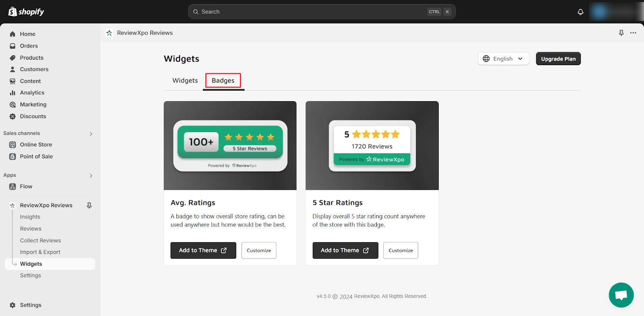This screenshot has width=644, height=316.
Task: Click the Content icon
Action: click(12, 81)
